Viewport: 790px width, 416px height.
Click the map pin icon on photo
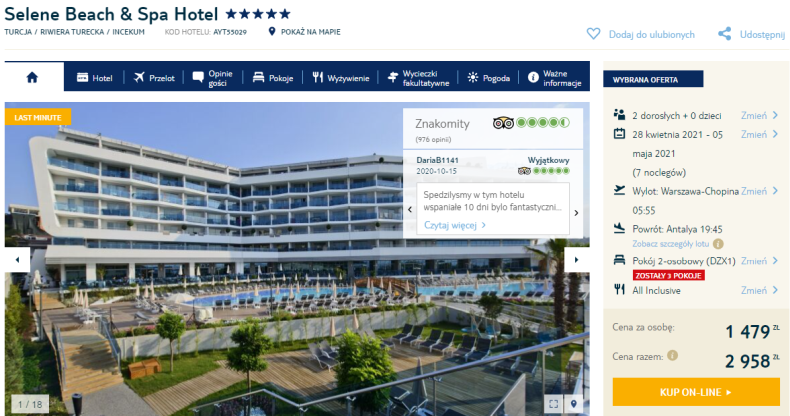pyautogui.click(x=573, y=403)
